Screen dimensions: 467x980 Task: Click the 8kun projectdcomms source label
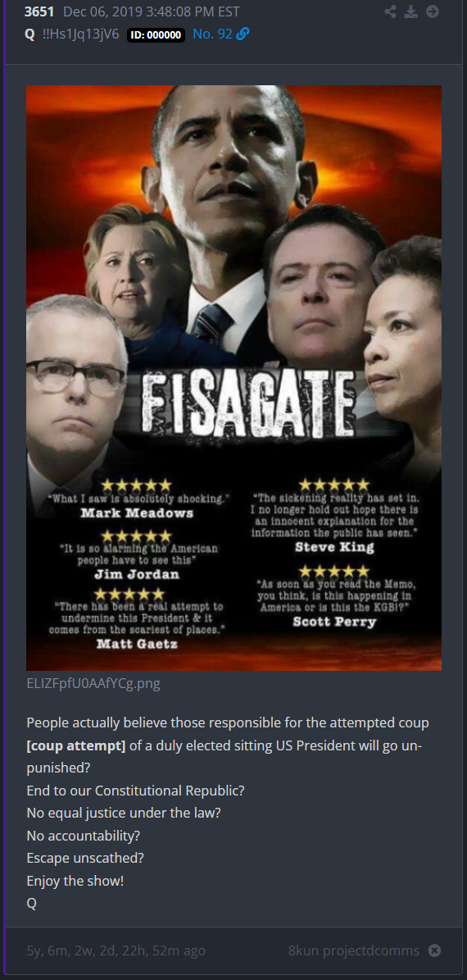pos(353,950)
